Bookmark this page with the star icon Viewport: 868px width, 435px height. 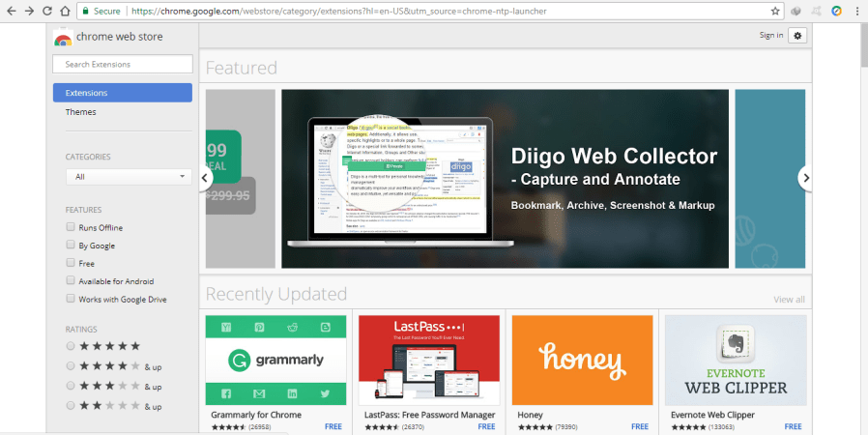point(775,11)
